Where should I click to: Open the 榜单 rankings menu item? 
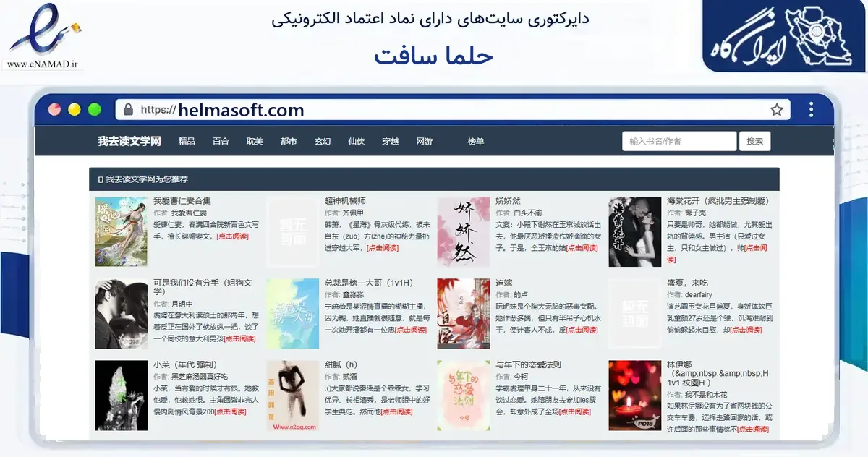point(476,141)
